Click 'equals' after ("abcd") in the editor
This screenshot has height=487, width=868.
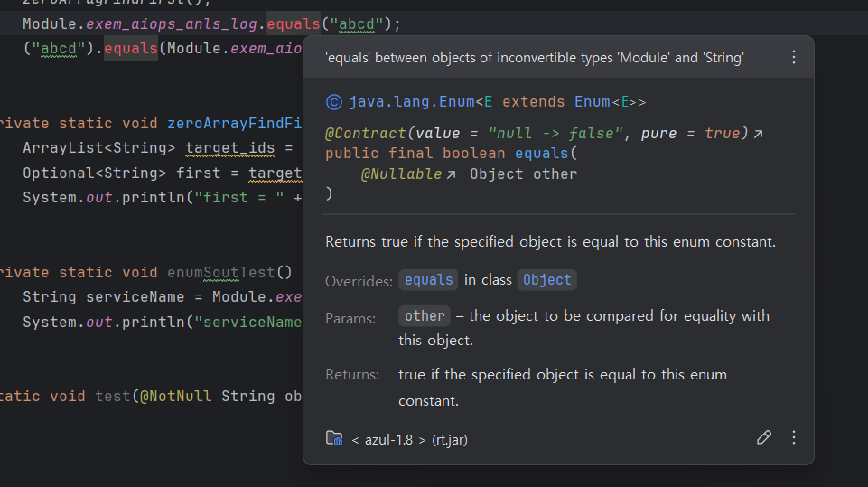[x=131, y=48]
